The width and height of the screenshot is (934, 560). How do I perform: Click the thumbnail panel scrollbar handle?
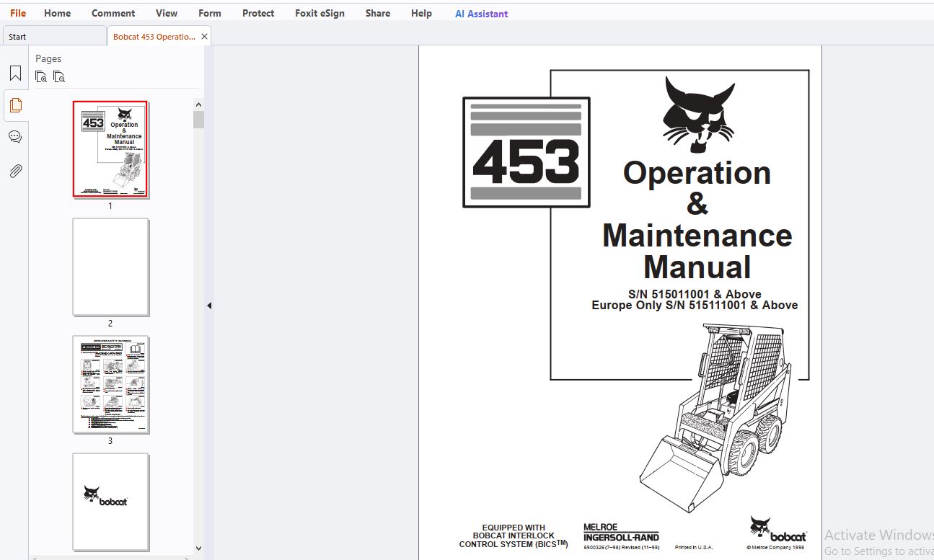pos(198,120)
